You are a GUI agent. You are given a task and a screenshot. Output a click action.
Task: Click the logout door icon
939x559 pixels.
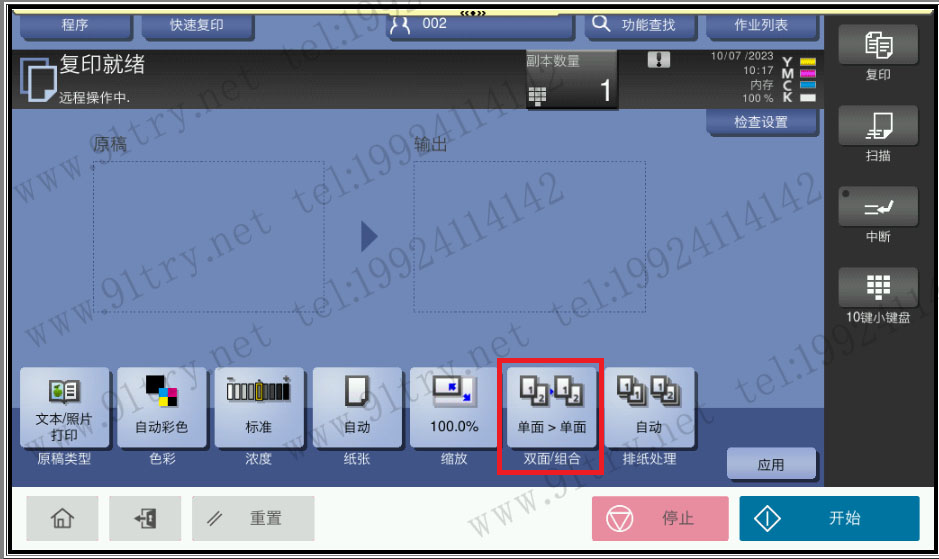pyautogui.click(x=145, y=518)
